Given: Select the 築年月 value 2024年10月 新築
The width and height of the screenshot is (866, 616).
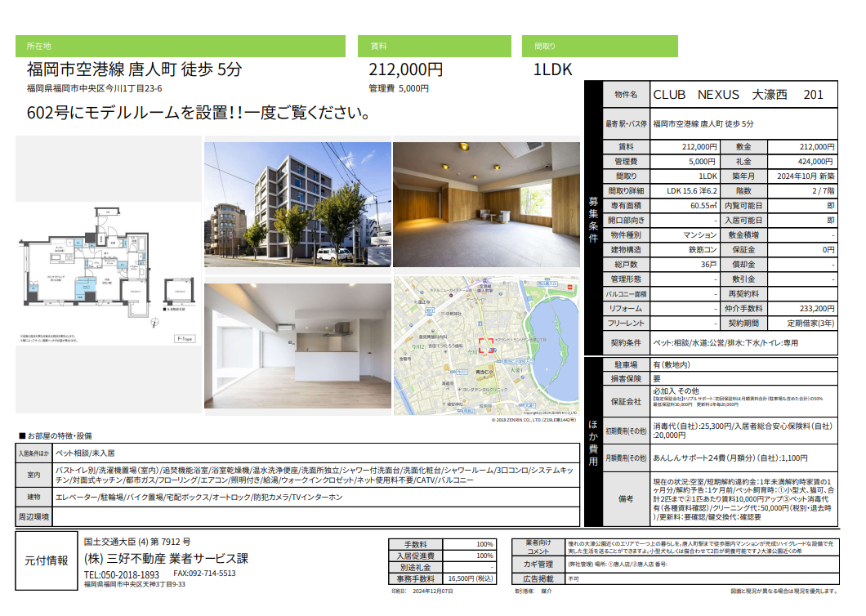Looking at the screenshot, I should point(806,176).
